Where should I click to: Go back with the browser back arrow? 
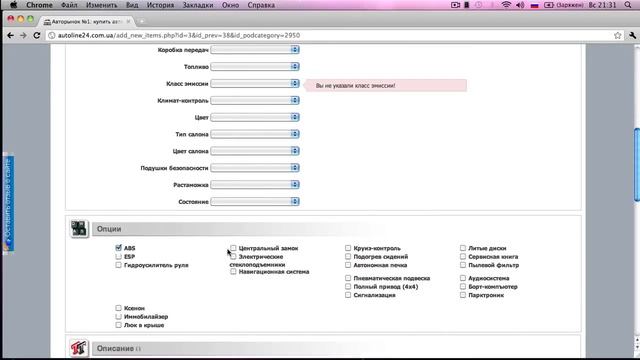click(10, 36)
